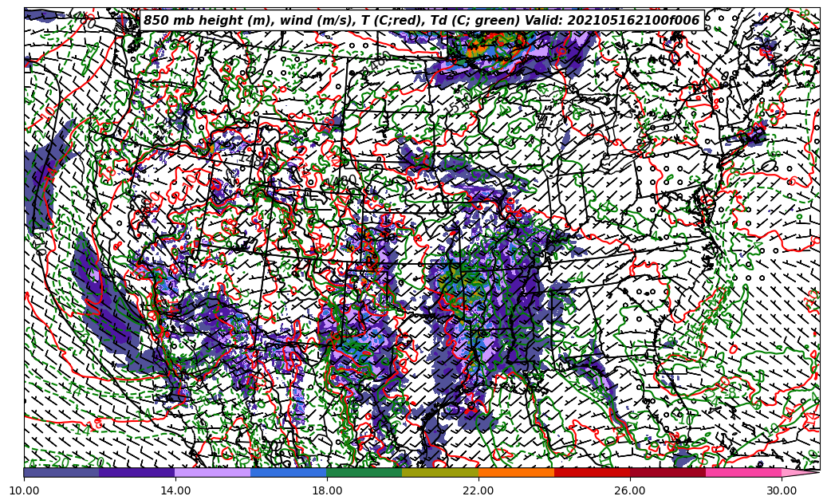Click the blue 16–18 colorbar segment
This screenshot has width=827, height=504.
pyautogui.click(x=289, y=472)
